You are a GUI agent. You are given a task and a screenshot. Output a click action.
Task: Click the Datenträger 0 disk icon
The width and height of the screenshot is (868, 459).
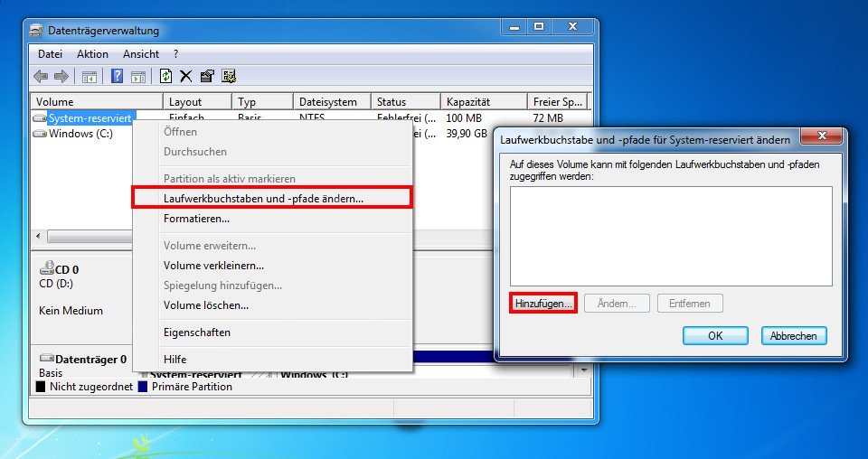coord(46,359)
